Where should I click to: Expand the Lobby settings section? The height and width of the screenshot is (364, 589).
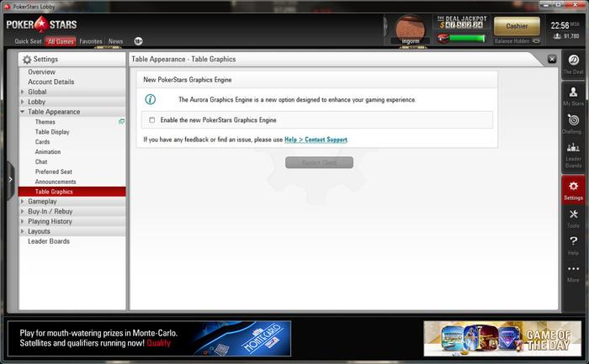tap(22, 102)
